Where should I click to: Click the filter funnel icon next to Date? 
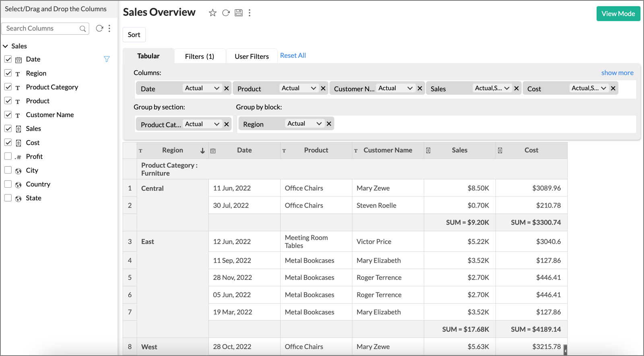point(107,59)
